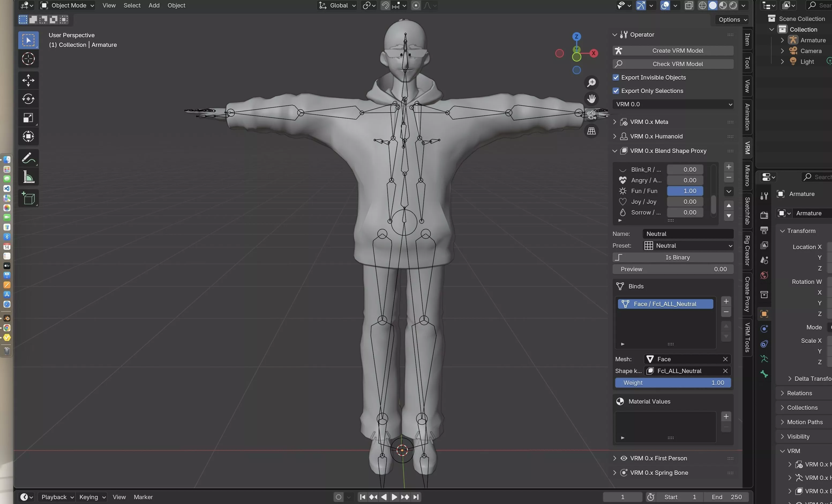
Task: Select the Transform tool
Action: (28, 136)
